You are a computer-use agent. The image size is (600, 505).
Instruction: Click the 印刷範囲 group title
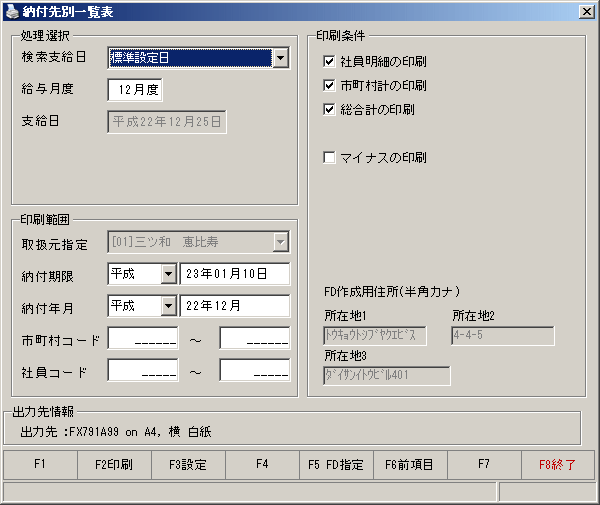click(45, 219)
